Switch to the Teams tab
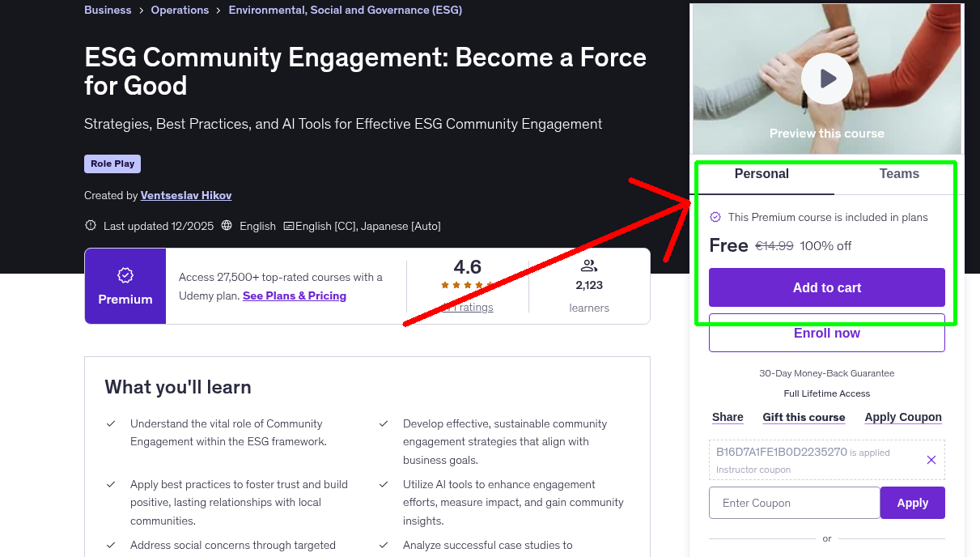Screen dimensions: 980x557 (x=898, y=173)
